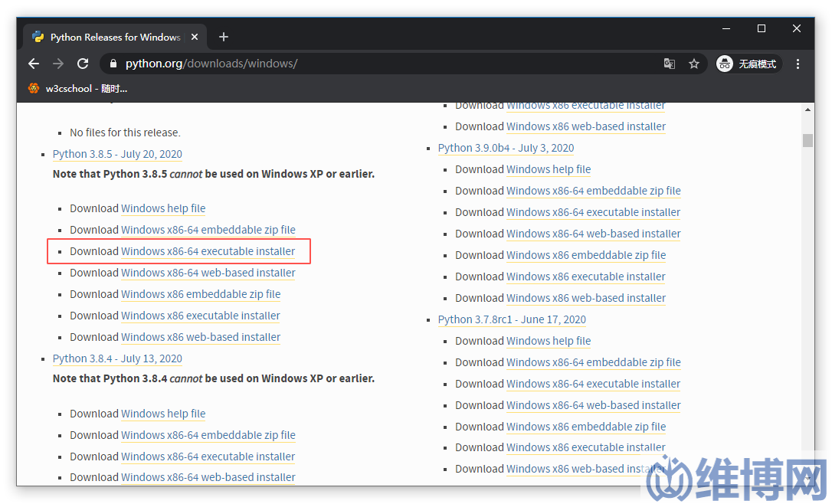
Task: Download 3.9.0b4 x86-64 web-based installer
Action: [x=593, y=234]
